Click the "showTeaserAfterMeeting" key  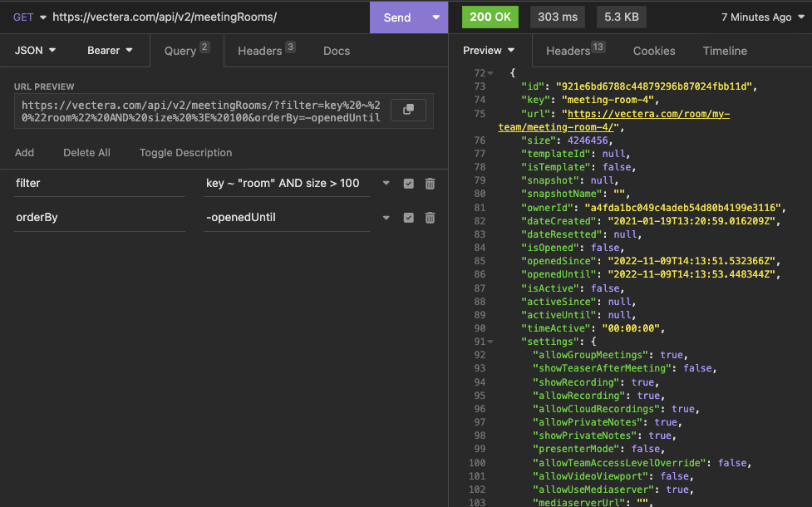pyautogui.click(x=603, y=368)
